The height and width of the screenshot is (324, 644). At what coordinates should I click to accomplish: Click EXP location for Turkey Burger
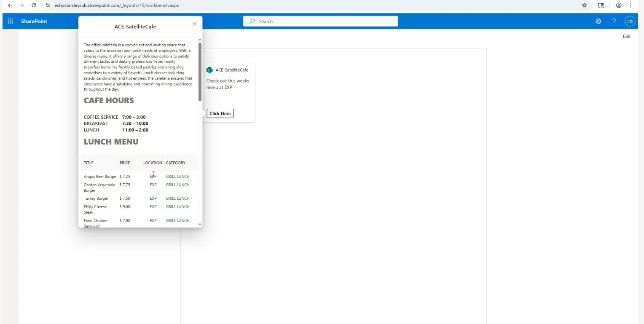coord(153,198)
